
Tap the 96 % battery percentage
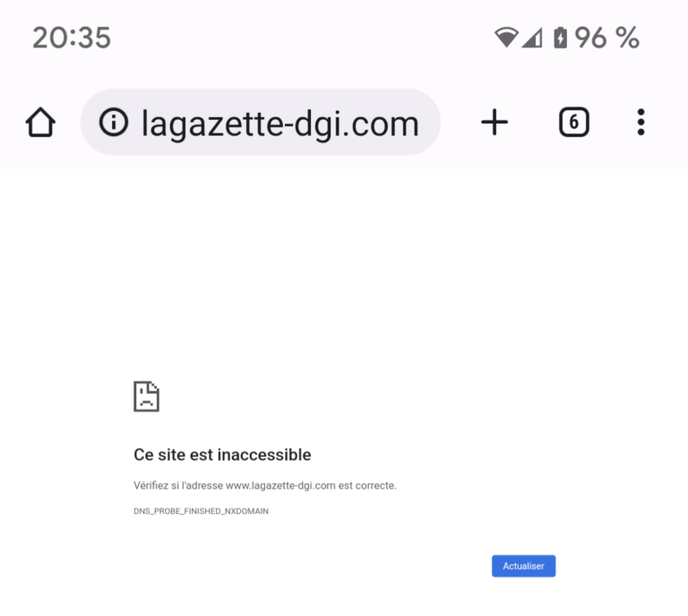pos(606,38)
